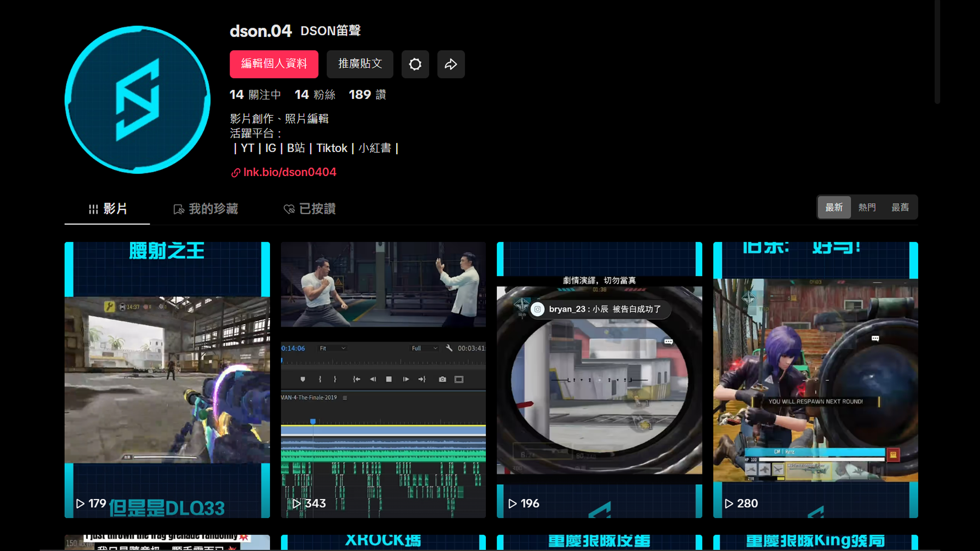Click the link chain icon beside lnk.bio
The width and height of the screenshot is (980, 551).
coord(235,173)
